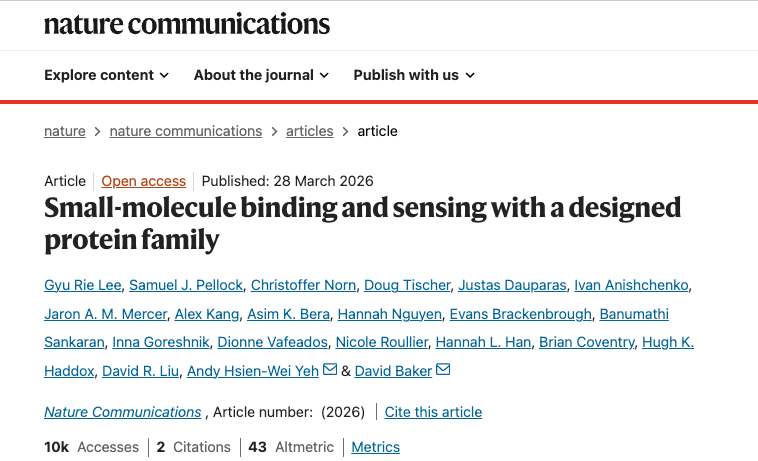Click Cite this article

coord(433,412)
